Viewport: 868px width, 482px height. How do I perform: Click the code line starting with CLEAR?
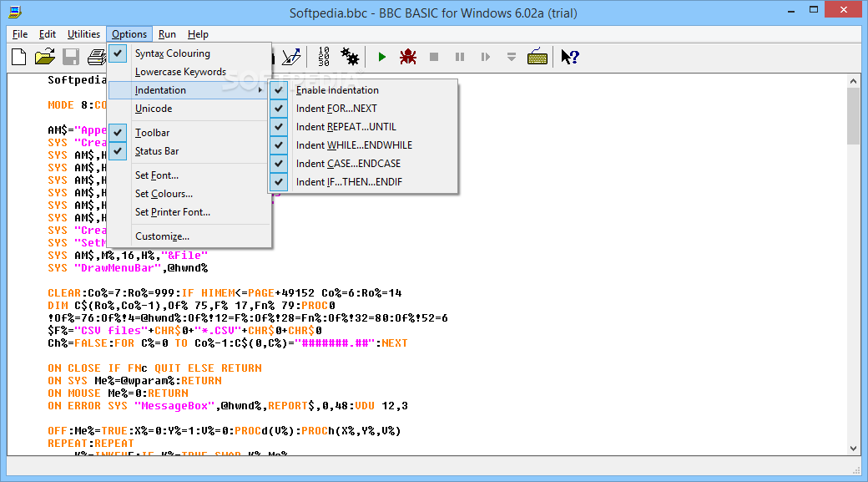click(x=225, y=292)
